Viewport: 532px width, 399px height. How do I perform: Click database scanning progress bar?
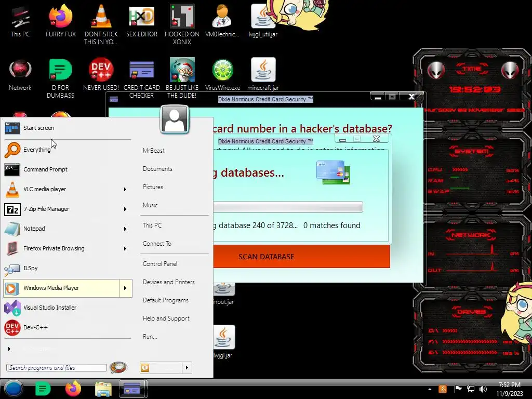pos(288,207)
